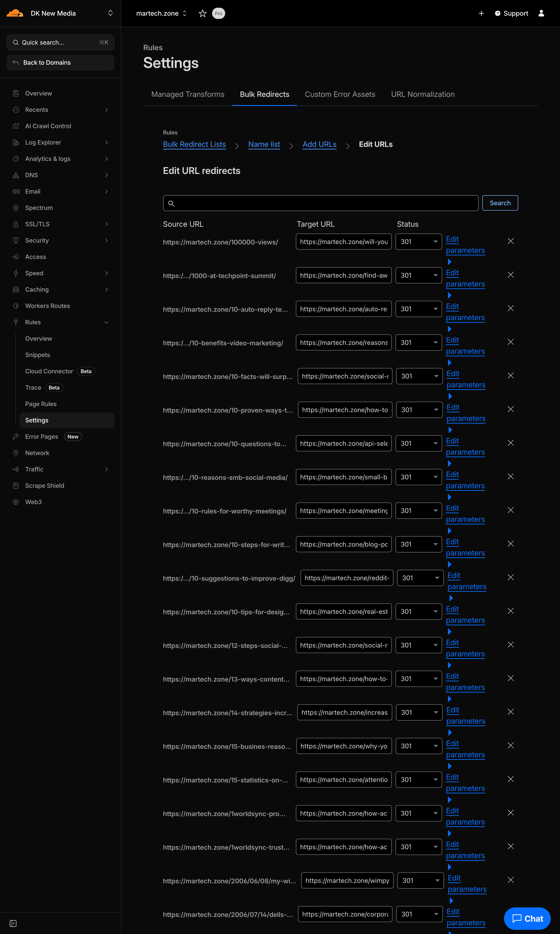Open the account profile icon
Screen dimensions: 560x934
(x=542, y=13)
